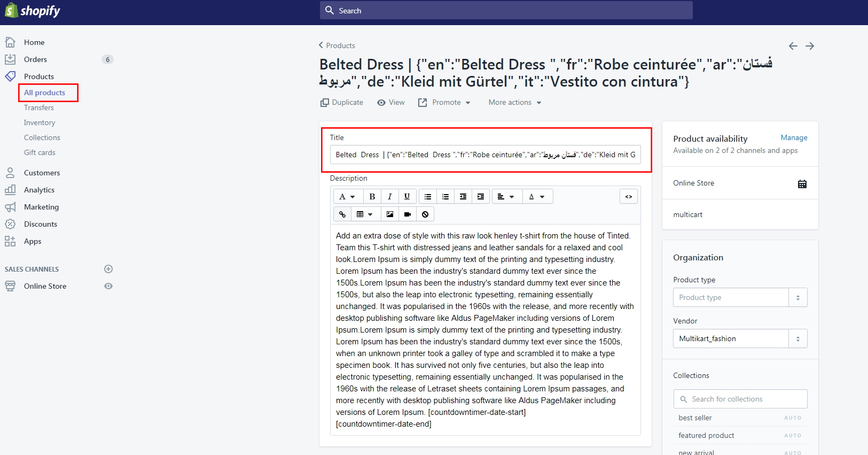The width and height of the screenshot is (868, 455).
Task: Open Discounts in the sidebar
Action: [x=41, y=224]
